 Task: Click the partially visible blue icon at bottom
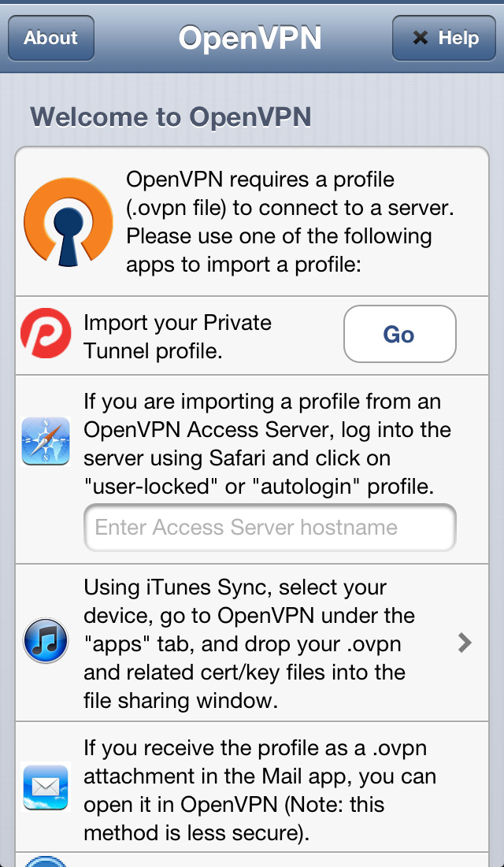pos(46,860)
